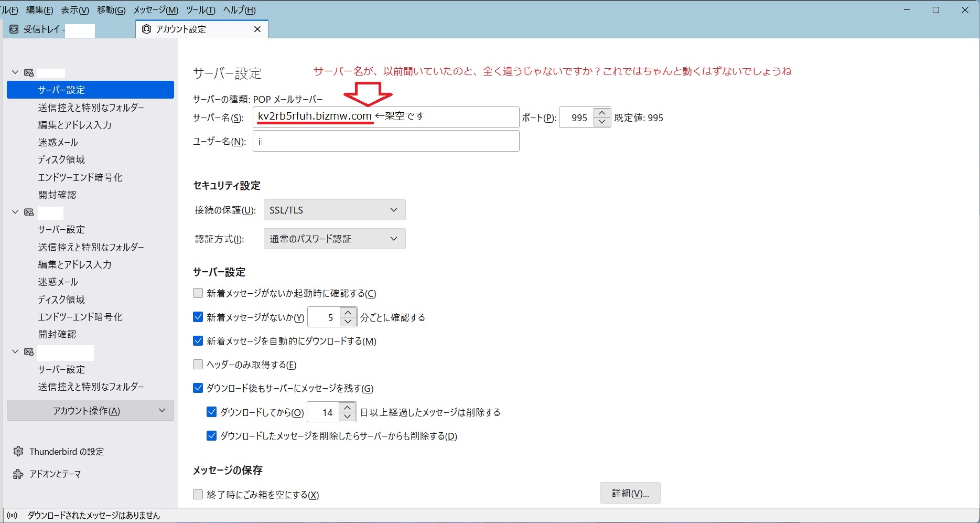The height and width of the screenshot is (523, 980).
Task: Click the third account's mail icon
Action: coord(29,352)
